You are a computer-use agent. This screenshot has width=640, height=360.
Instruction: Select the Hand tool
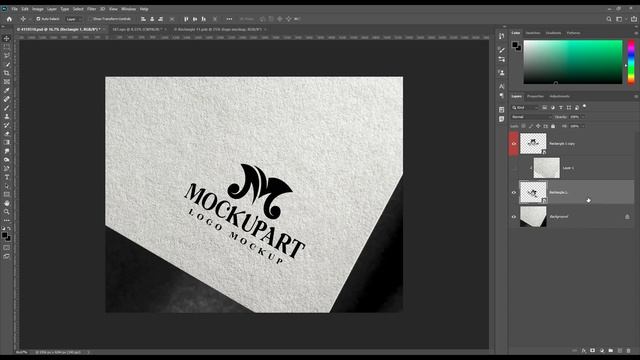pyautogui.click(x=7, y=203)
